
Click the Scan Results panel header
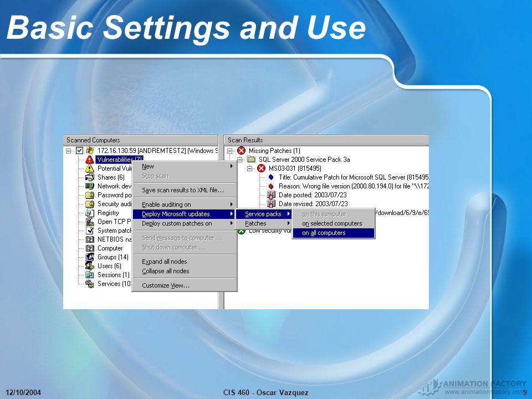[x=326, y=140]
